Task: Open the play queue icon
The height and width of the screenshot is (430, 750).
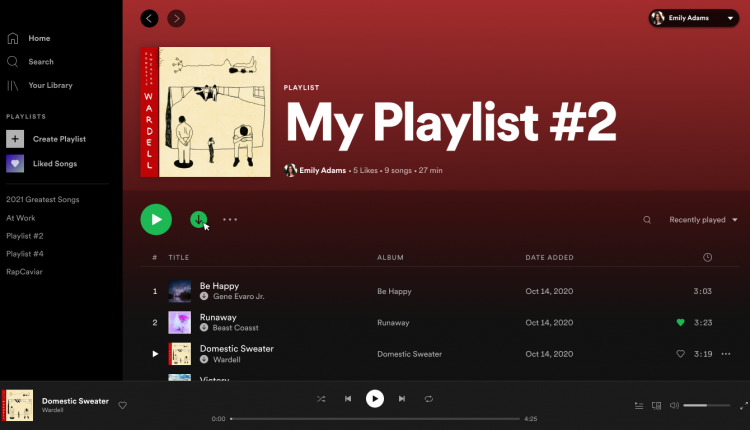Action: point(639,405)
